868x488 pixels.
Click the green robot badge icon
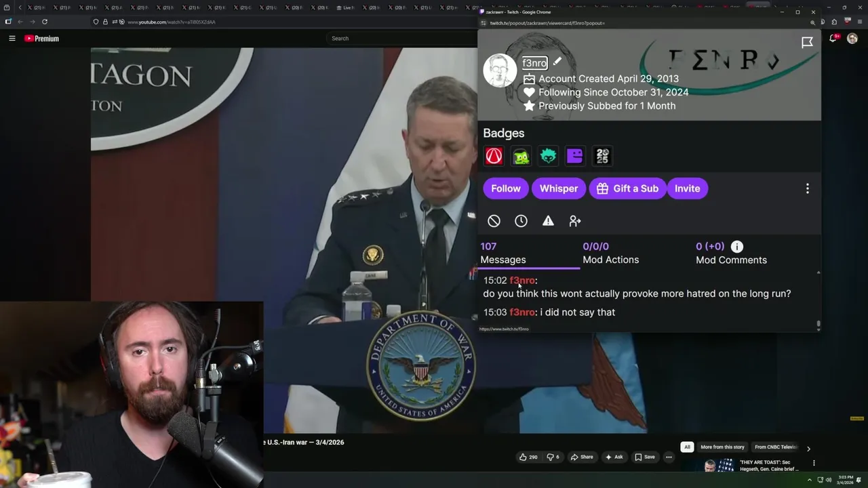click(521, 156)
